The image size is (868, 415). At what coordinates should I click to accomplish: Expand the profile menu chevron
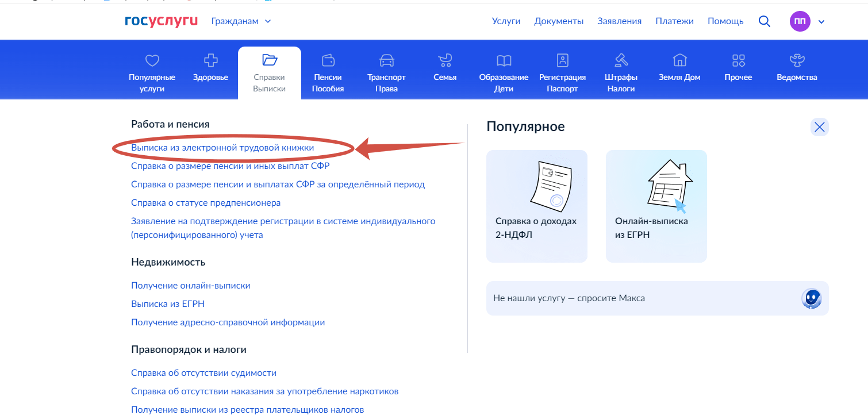(x=821, y=22)
